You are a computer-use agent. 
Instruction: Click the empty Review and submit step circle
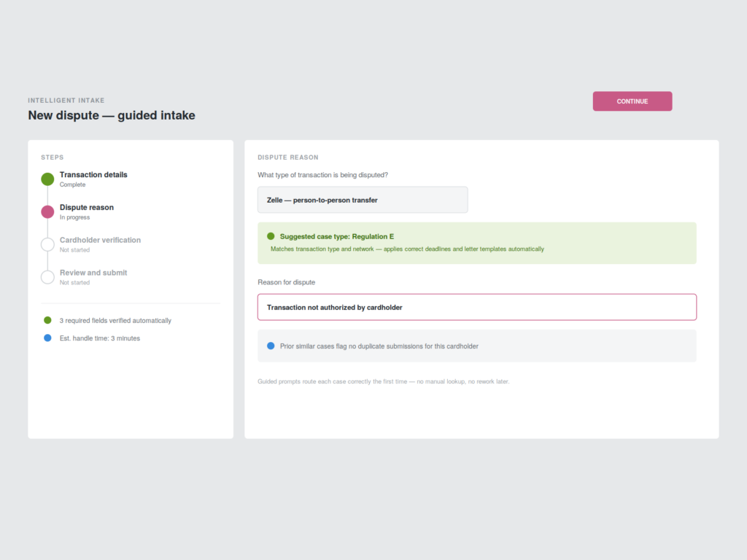pos(47,277)
